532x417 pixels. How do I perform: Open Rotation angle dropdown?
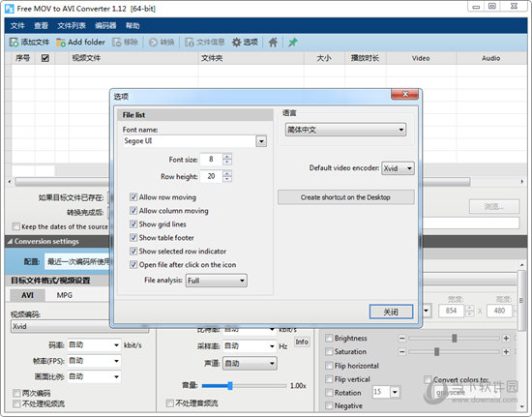[x=395, y=392]
